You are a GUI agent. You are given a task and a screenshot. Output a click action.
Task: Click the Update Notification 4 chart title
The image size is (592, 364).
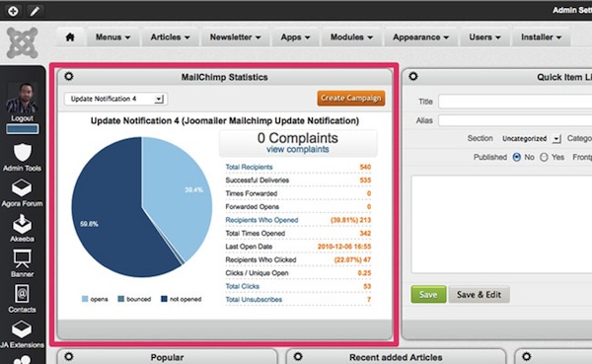225,120
